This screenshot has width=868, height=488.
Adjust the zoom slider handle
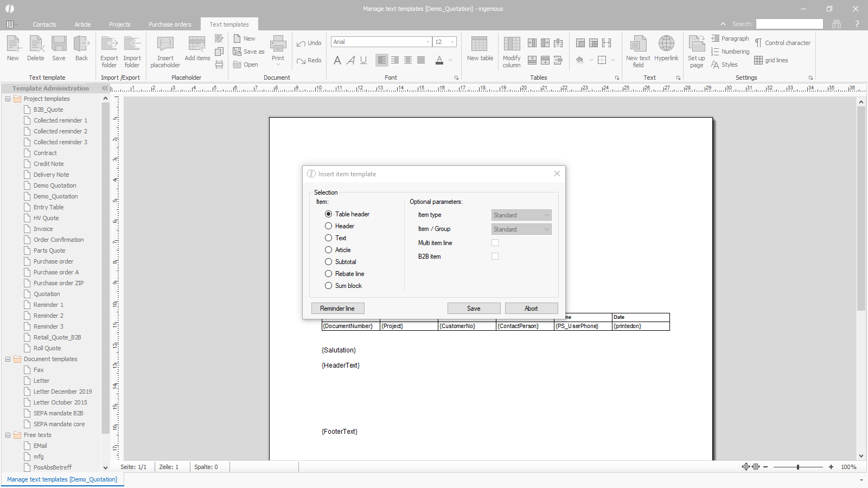798,467
